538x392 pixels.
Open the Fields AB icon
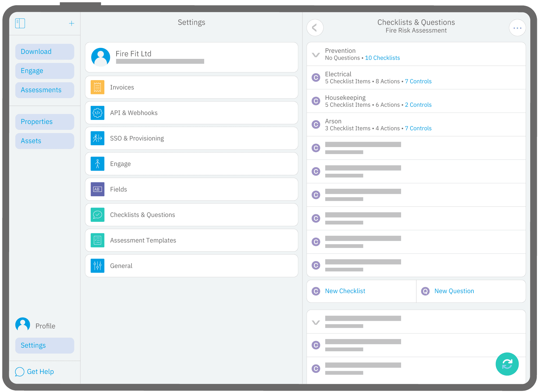[97, 189]
